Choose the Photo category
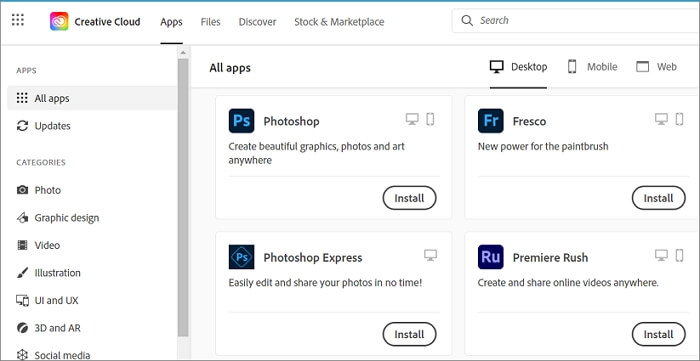Viewport: 700px width, 361px height. click(x=92, y=190)
